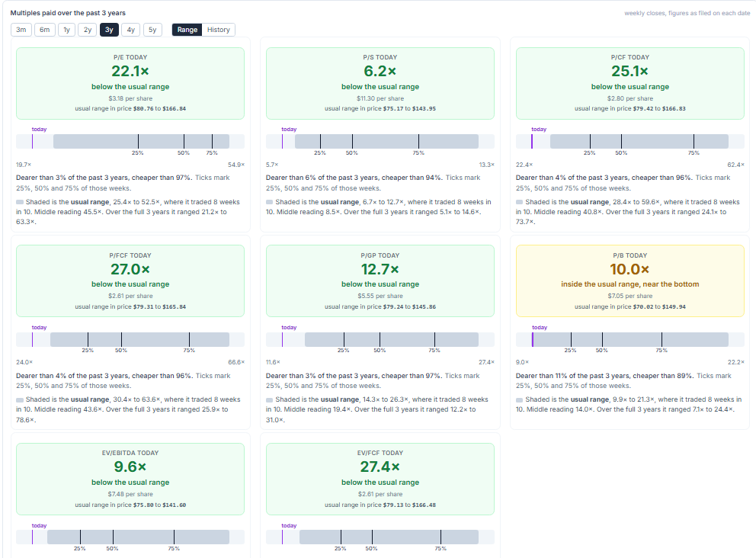Click the EV/FCF range bar shaded area
Image resolution: width=756 pixels, height=558 pixels.
[389, 537]
